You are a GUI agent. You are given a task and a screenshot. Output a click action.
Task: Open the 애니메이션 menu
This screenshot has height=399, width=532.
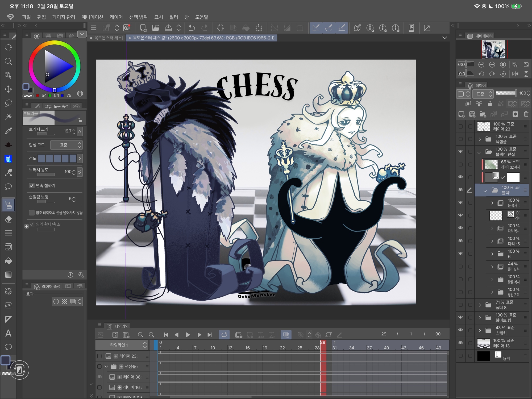coord(92,17)
